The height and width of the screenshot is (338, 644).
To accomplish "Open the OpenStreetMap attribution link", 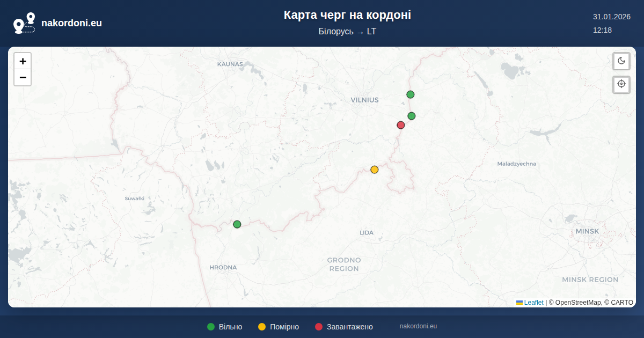I will pyautogui.click(x=578, y=303).
